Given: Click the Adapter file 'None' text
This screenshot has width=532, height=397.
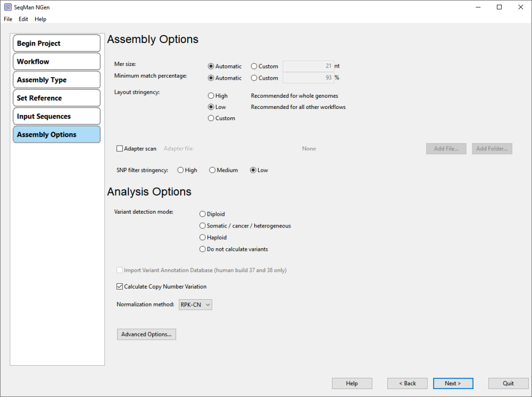Looking at the screenshot, I should (x=309, y=148).
